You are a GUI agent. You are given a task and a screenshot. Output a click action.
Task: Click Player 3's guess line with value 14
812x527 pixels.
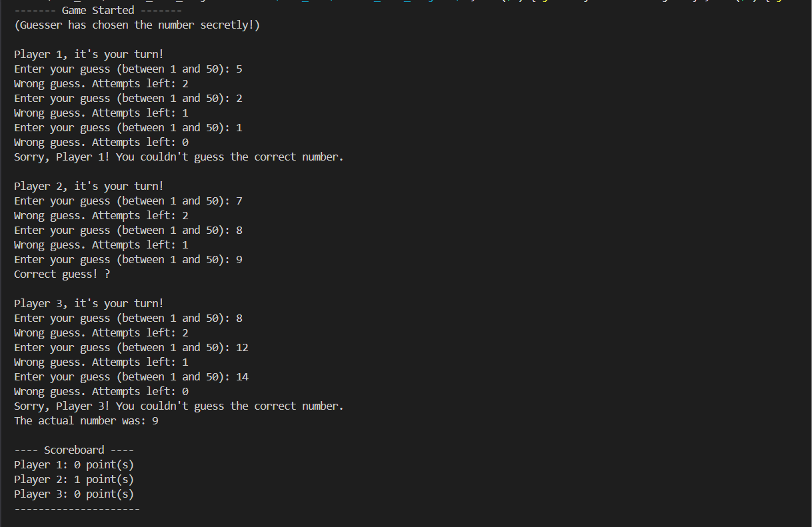pyautogui.click(x=131, y=377)
